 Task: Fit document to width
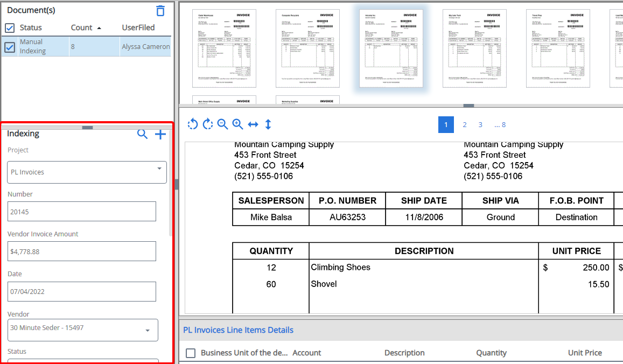click(253, 124)
